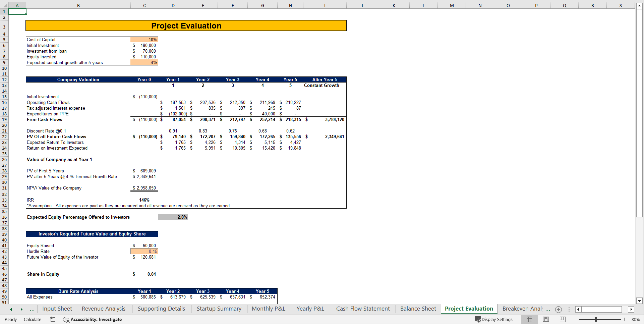Switch to the Cash Flow Statement tab
Screen dimensions: 644x324
coord(363,309)
